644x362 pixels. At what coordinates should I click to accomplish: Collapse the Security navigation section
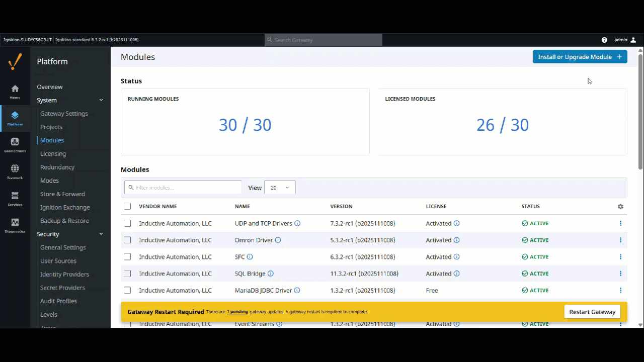[x=101, y=234]
